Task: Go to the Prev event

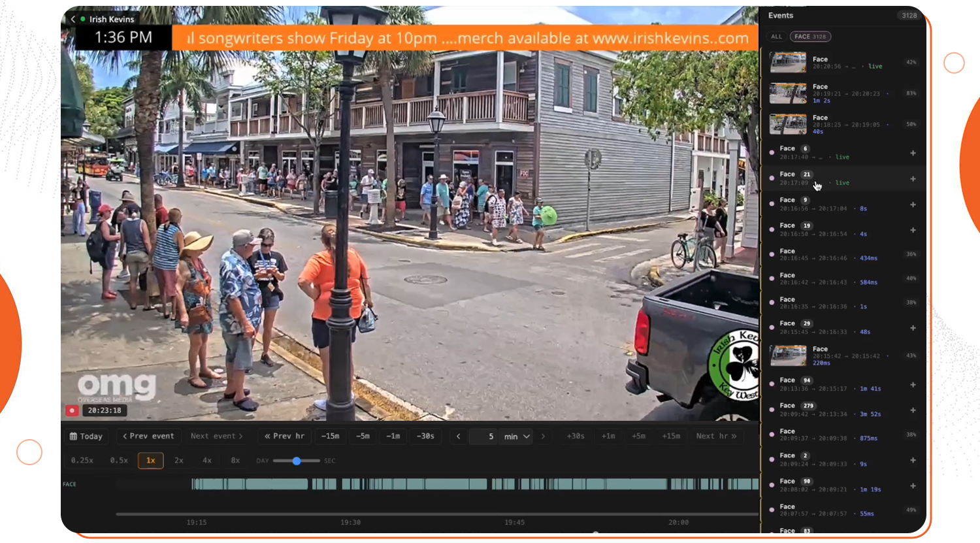Action: 148,436
